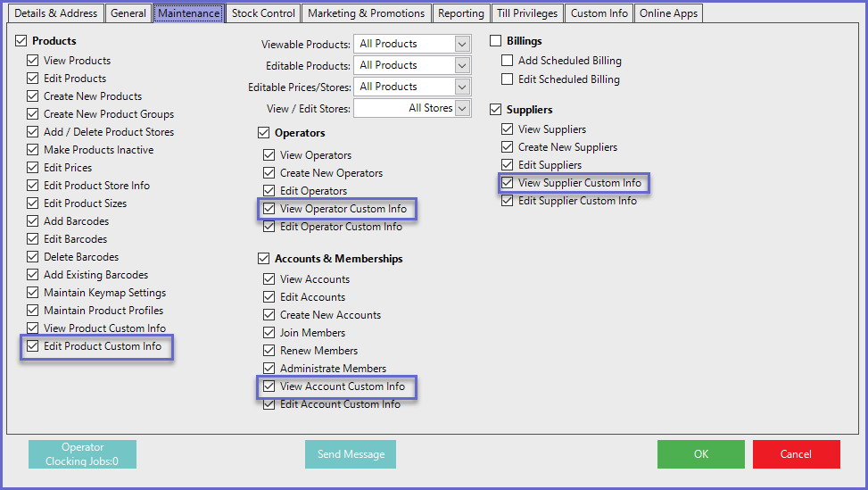Uncheck the Delete Barcodes checkbox
Viewport: 868px width, 490px height.
click(33, 257)
